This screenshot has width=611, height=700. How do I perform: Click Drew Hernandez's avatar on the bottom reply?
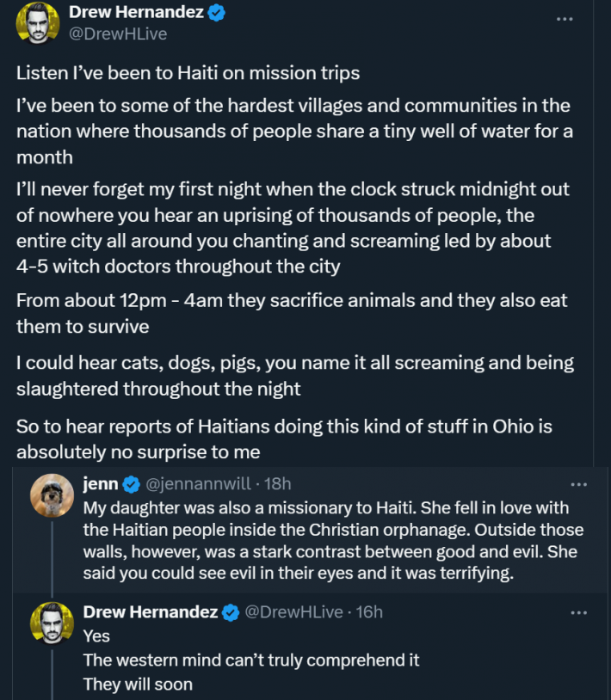pyautogui.click(x=50, y=623)
